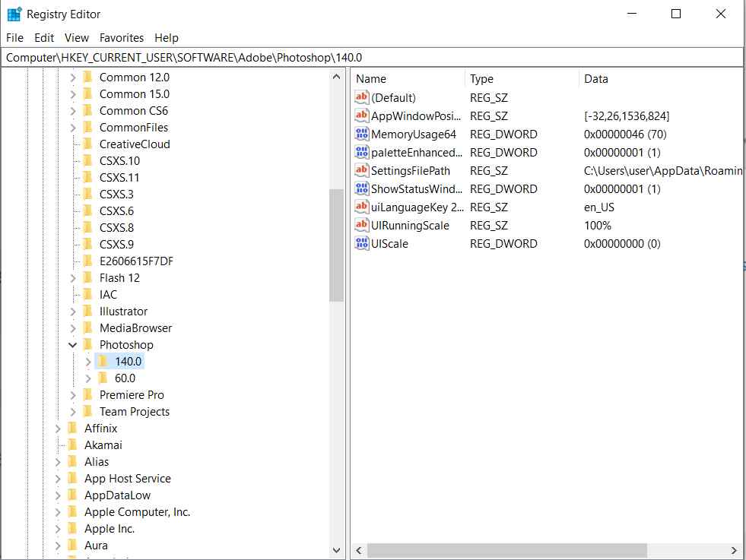Click the MediaBrowser folder icon
The height and width of the screenshot is (560, 746).
88,327
